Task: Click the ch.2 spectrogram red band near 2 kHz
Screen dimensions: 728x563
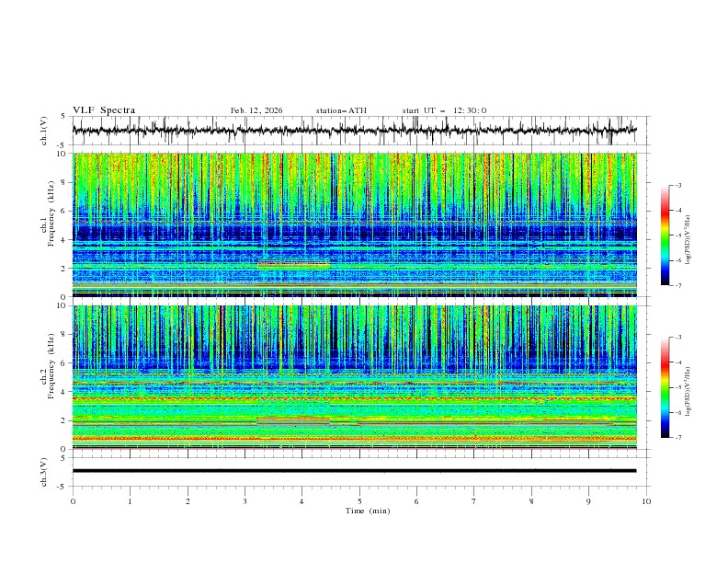Action: 292,419
